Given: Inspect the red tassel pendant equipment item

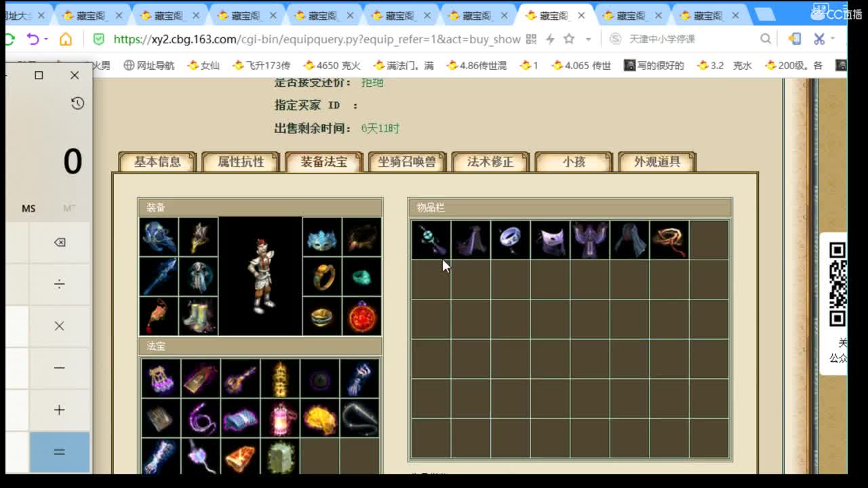Looking at the screenshot, I should (159, 316).
